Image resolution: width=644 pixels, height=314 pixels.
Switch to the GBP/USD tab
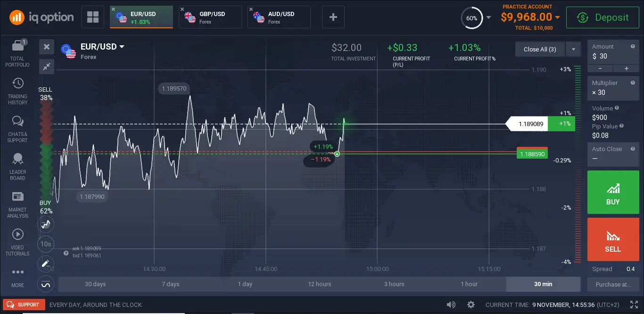tap(210, 17)
